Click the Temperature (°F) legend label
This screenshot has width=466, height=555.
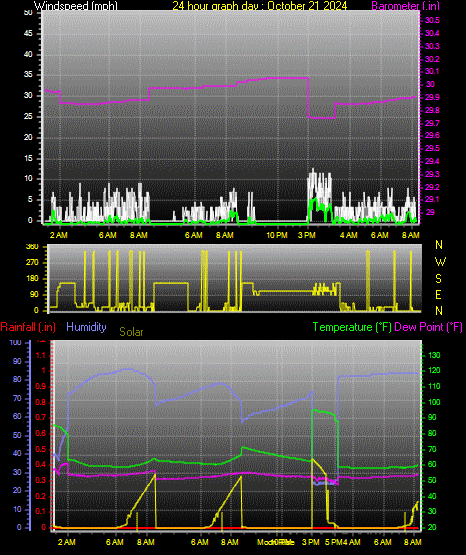(x=352, y=327)
